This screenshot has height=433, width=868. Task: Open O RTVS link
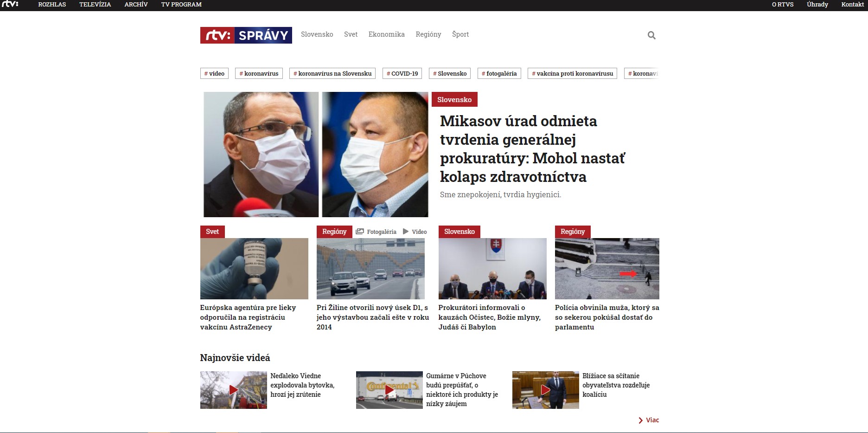point(783,5)
